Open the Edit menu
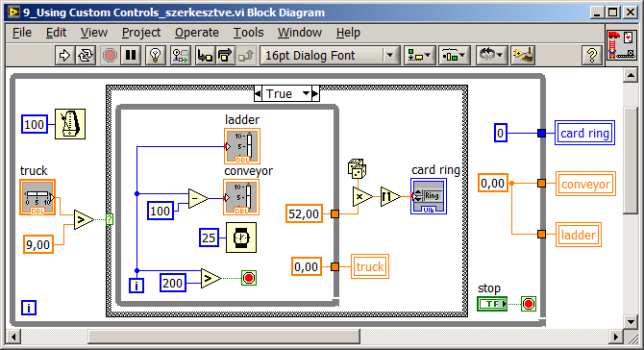This screenshot has height=350, width=644. (56, 33)
